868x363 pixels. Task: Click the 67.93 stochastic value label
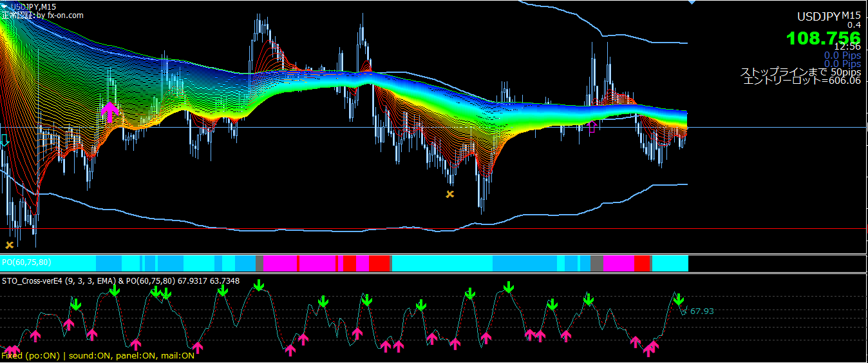pyautogui.click(x=702, y=311)
